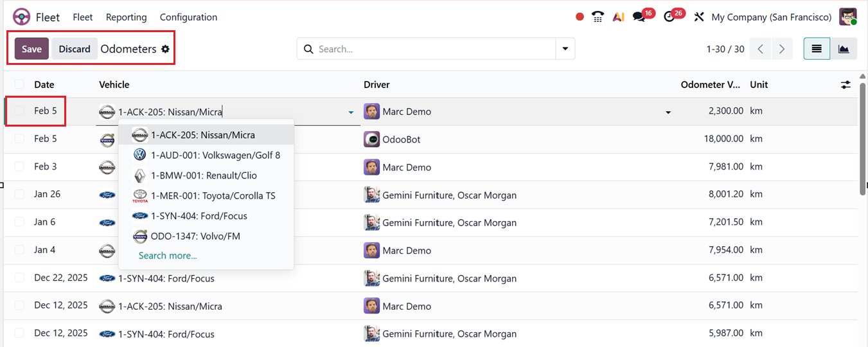868x347 pixels.
Task: Click the Search more... link
Action: click(168, 256)
